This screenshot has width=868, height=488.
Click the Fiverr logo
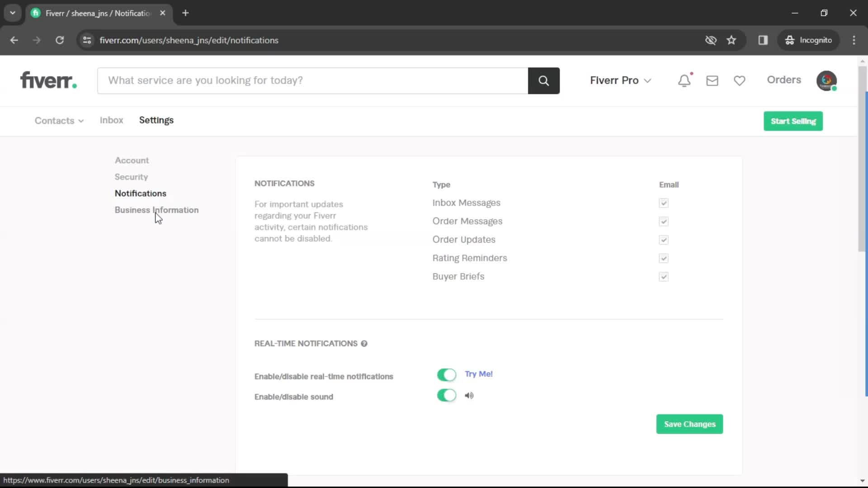(x=48, y=80)
